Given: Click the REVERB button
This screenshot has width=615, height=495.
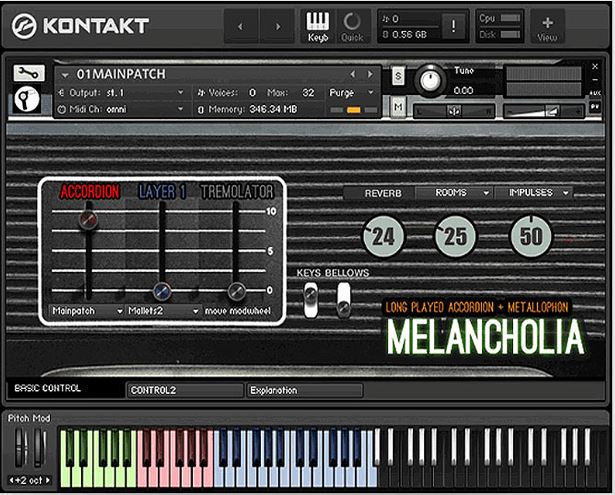Looking at the screenshot, I should click(382, 193).
